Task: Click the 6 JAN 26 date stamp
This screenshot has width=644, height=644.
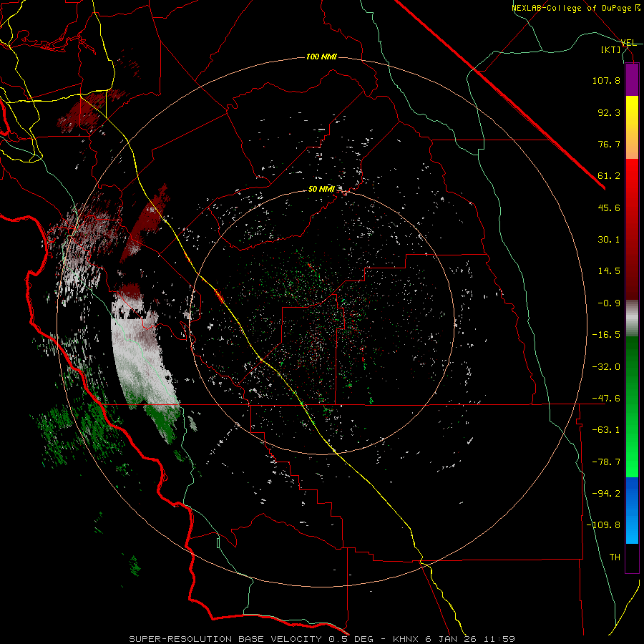Action: (451, 639)
